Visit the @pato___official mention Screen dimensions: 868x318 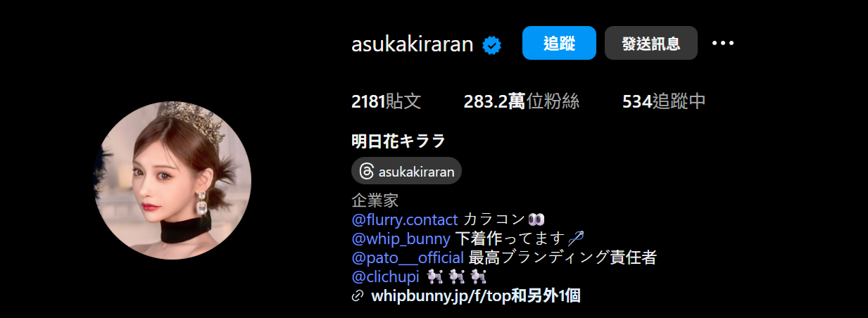pos(408,257)
